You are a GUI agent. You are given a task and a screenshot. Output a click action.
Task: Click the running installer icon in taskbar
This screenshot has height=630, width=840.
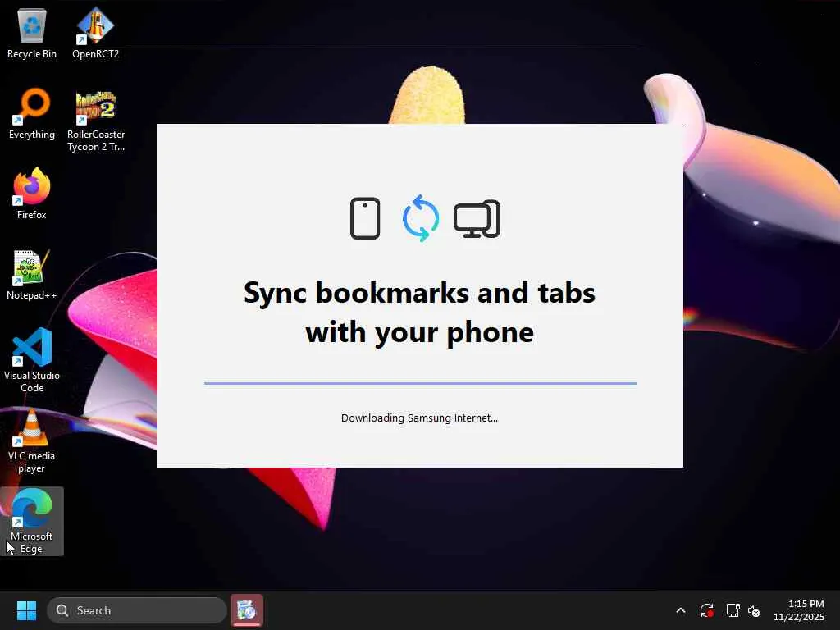tap(247, 610)
